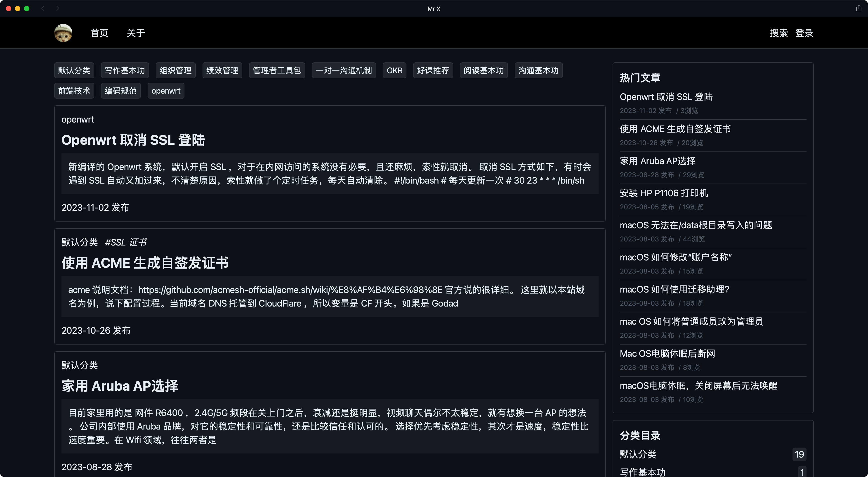The image size is (868, 477).
Task: Open 默认分类 in 分类目录 list
Action: click(x=638, y=454)
